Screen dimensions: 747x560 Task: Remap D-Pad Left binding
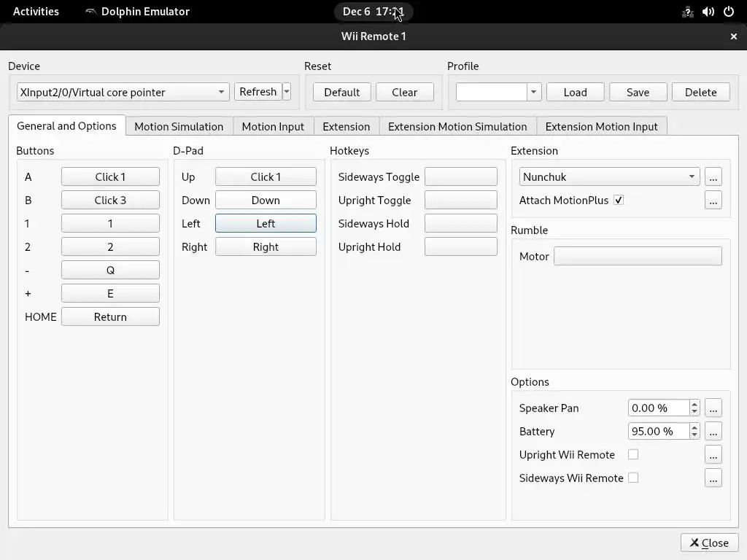click(266, 223)
